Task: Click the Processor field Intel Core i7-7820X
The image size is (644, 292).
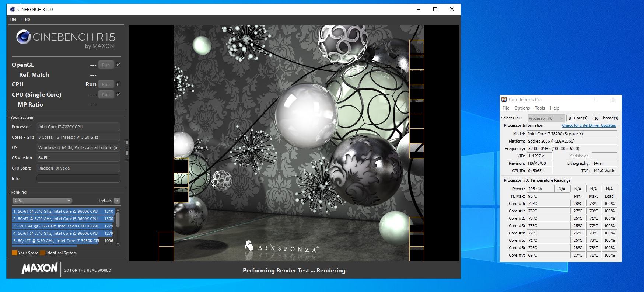Action: 78,127
